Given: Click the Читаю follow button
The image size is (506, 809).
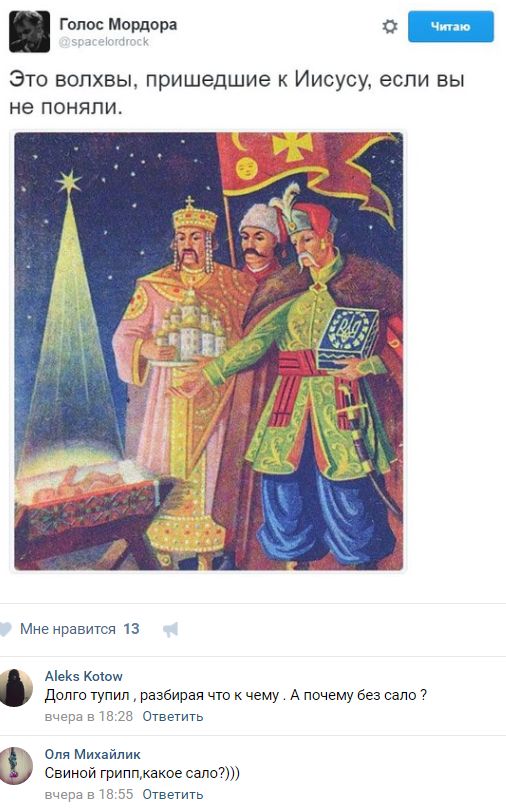Looking at the screenshot, I should click(450, 26).
